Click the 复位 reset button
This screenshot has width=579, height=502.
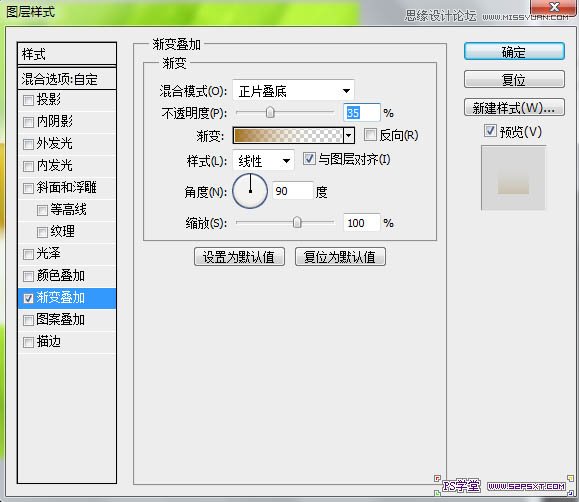pos(514,79)
